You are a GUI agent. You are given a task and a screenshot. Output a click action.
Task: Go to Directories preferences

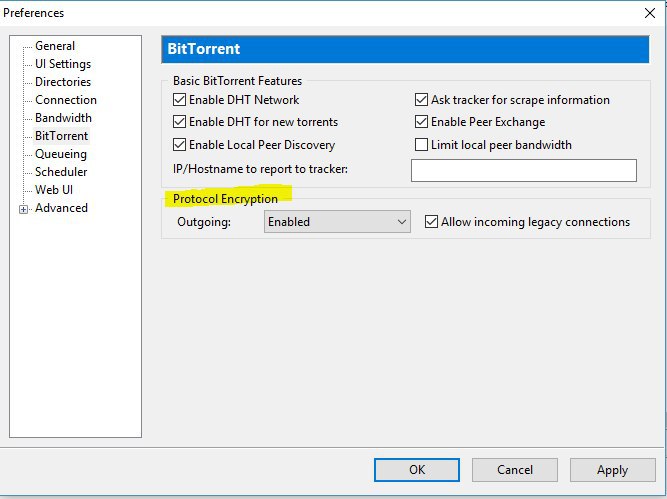(x=63, y=82)
